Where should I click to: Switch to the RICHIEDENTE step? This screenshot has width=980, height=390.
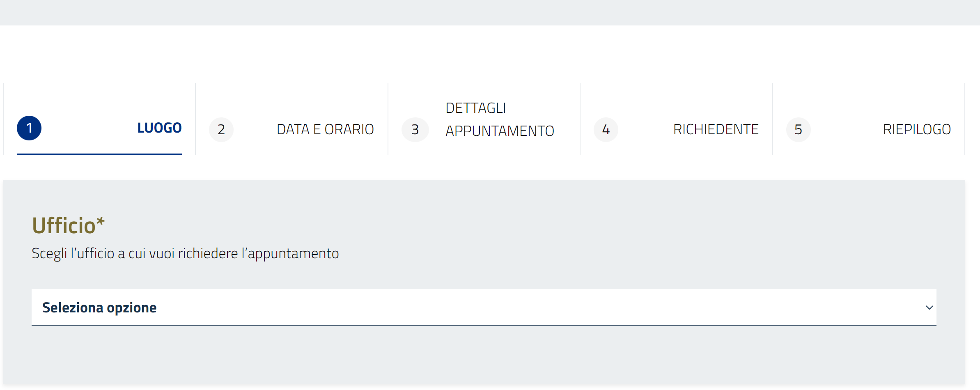click(716, 130)
